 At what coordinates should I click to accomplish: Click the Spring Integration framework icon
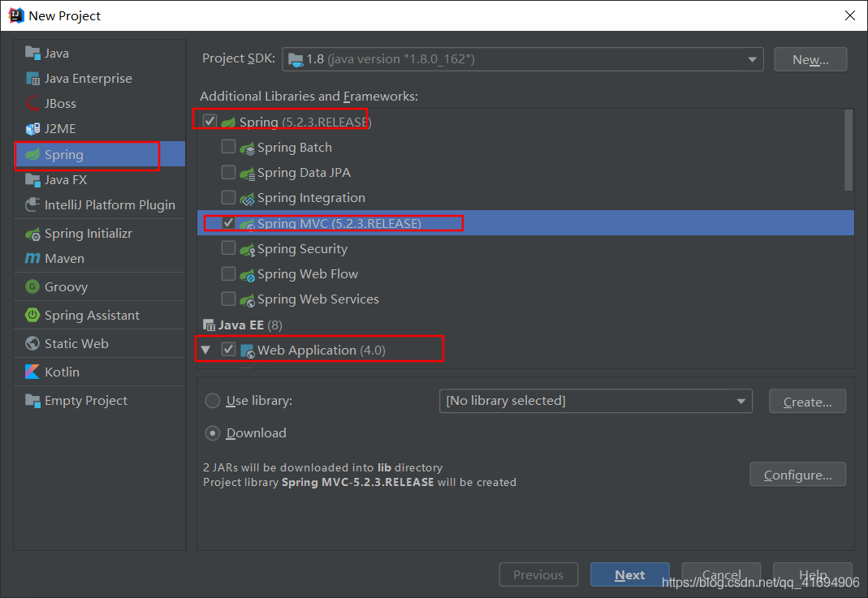[x=247, y=198]
